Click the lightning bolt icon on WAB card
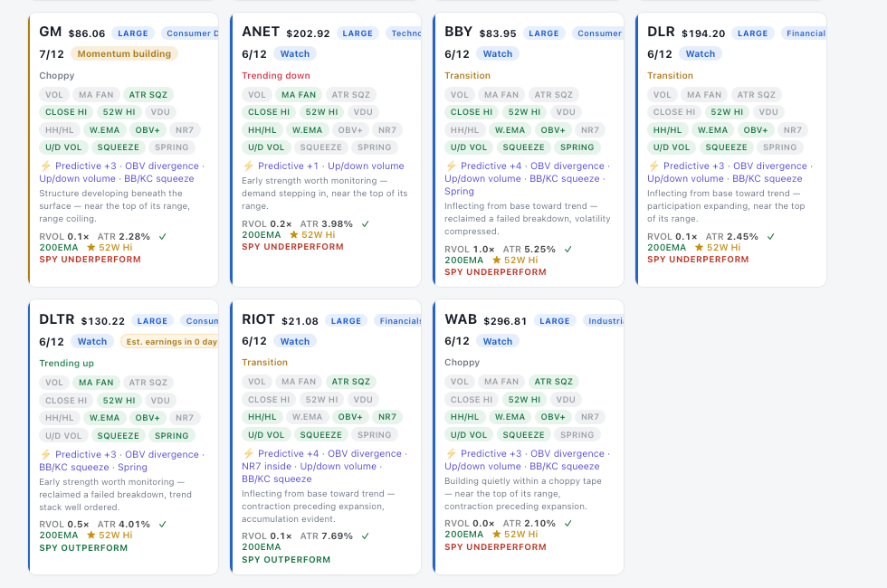This screenshot has height=588, width=887. (451, 453)
